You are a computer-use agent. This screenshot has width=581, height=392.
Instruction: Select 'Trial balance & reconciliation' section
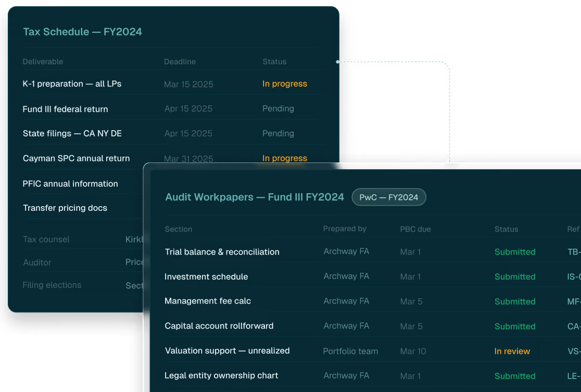coord(222,252)
